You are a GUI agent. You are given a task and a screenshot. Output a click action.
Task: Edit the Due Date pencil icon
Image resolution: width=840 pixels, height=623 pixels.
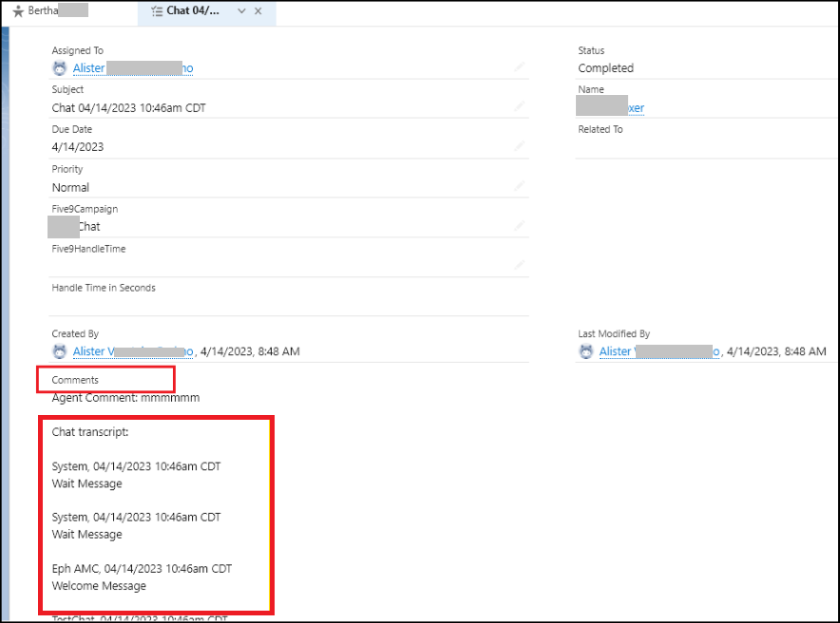pyautogui.click(x=519, y=145)
